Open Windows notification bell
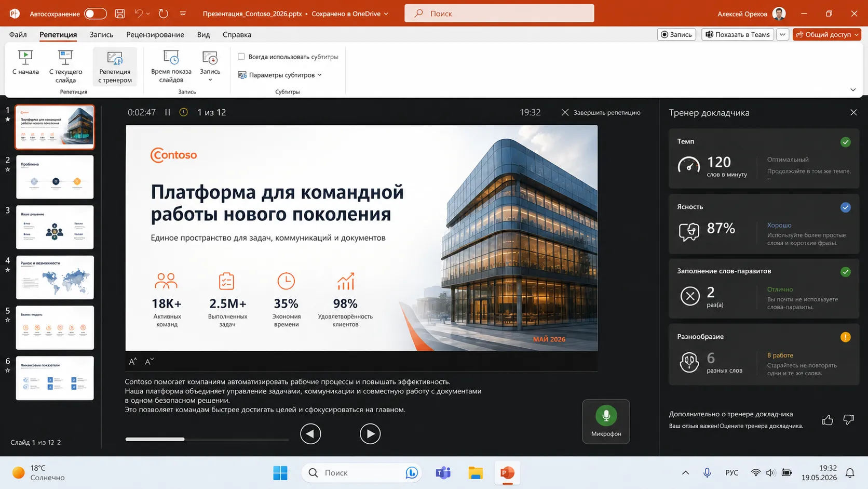 pyautogui.click(x=850, y=473)
